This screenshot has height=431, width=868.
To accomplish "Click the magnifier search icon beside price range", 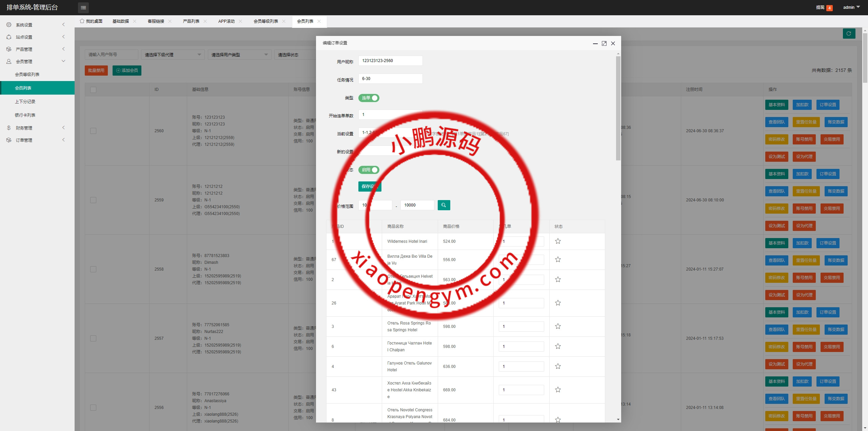I will point(444,205).
